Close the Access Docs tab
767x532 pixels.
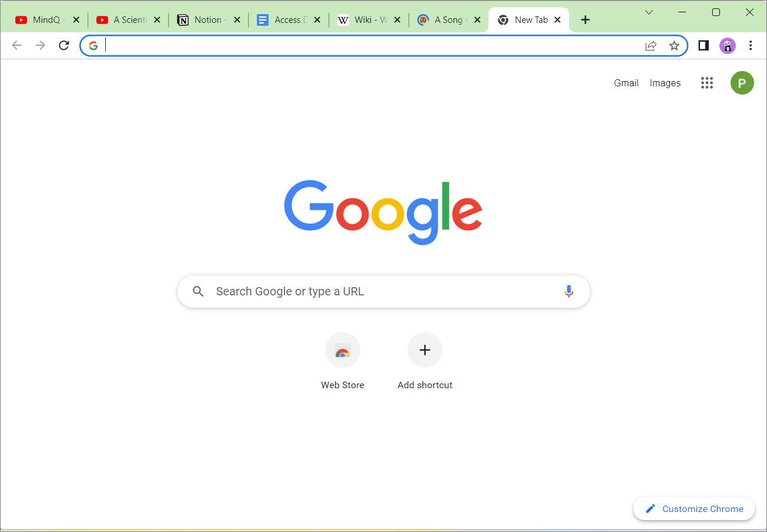click(x=317, y=20)
